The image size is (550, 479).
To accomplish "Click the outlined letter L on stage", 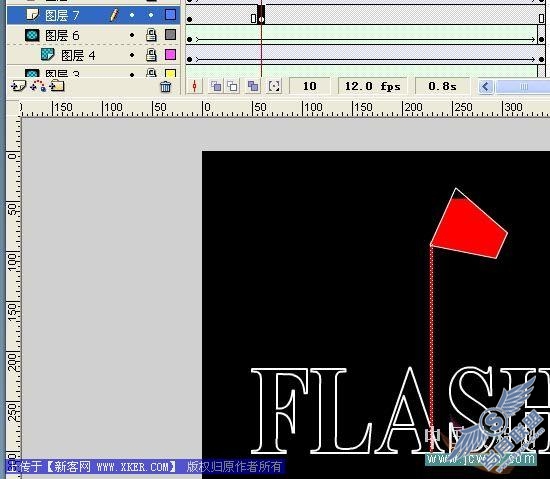I will [340, 410].
